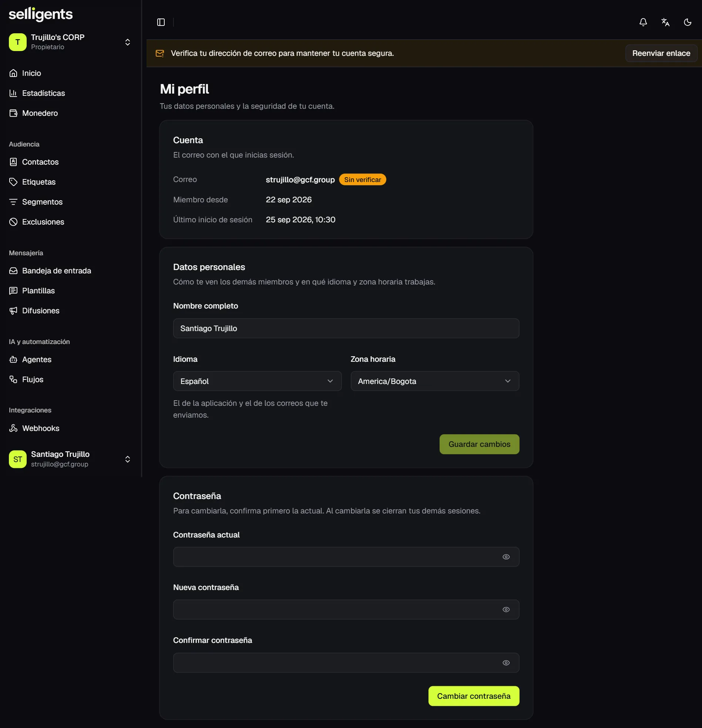Click Reenviar enlace button
The width and height of the screenshot is (702, 728).
point(661,54)
